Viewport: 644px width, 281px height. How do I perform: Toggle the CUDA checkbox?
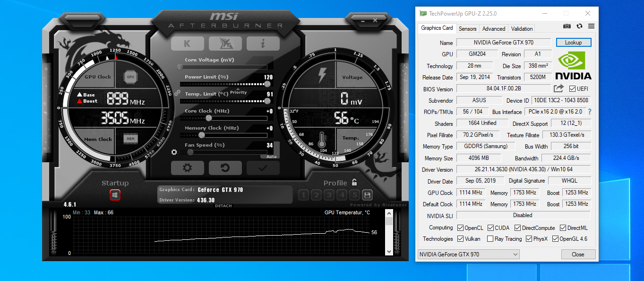coord(491,228)
